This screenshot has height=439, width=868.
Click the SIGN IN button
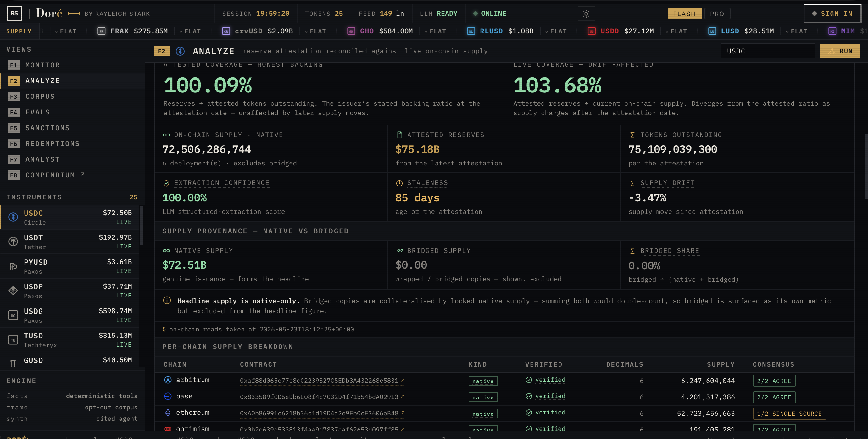[832, 14]
